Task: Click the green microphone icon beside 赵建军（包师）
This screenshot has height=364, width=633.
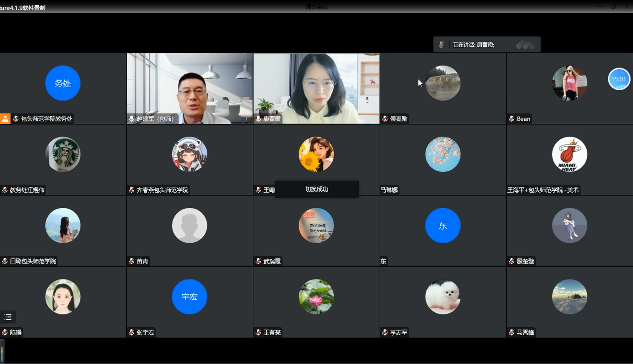Action: (131, 119)
